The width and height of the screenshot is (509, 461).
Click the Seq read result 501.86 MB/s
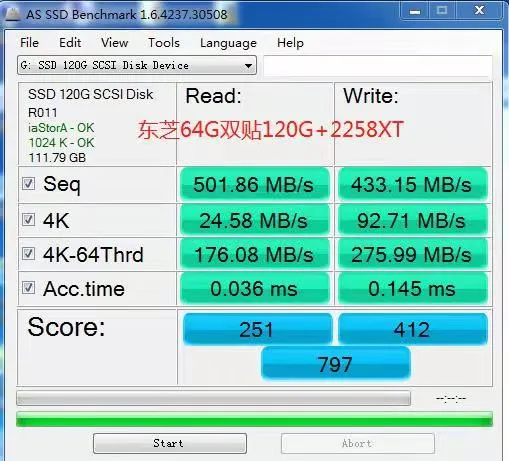tap(255, 184)
